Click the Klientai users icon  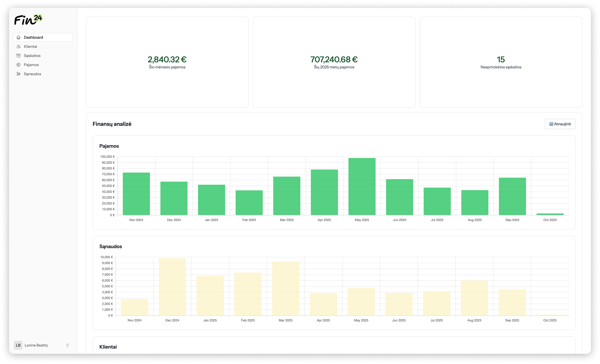(x=18, y=47)
